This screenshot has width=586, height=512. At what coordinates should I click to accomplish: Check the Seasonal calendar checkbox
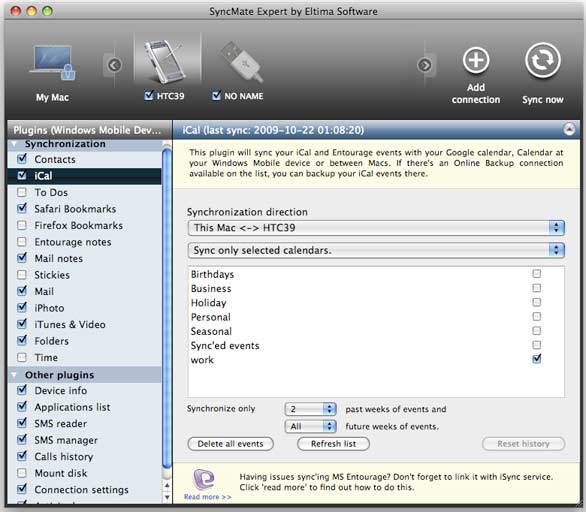pyautogui.click(x=537, y=330)
